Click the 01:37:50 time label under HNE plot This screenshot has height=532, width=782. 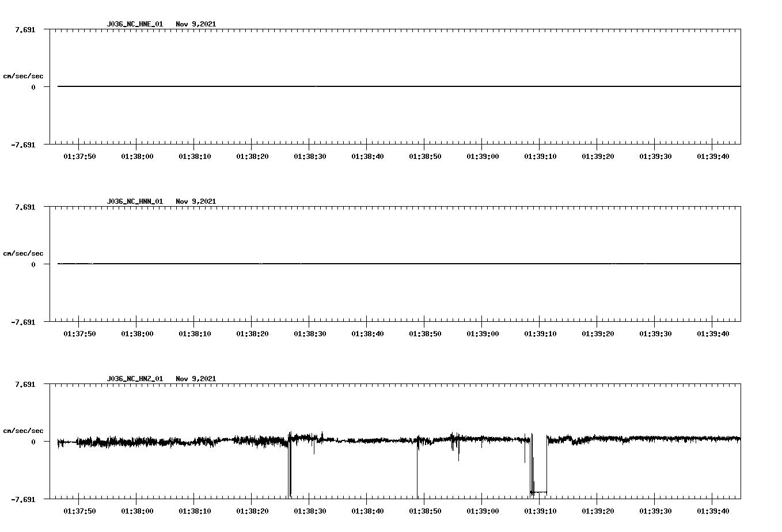pyautogui.click(x=79, y=157)
